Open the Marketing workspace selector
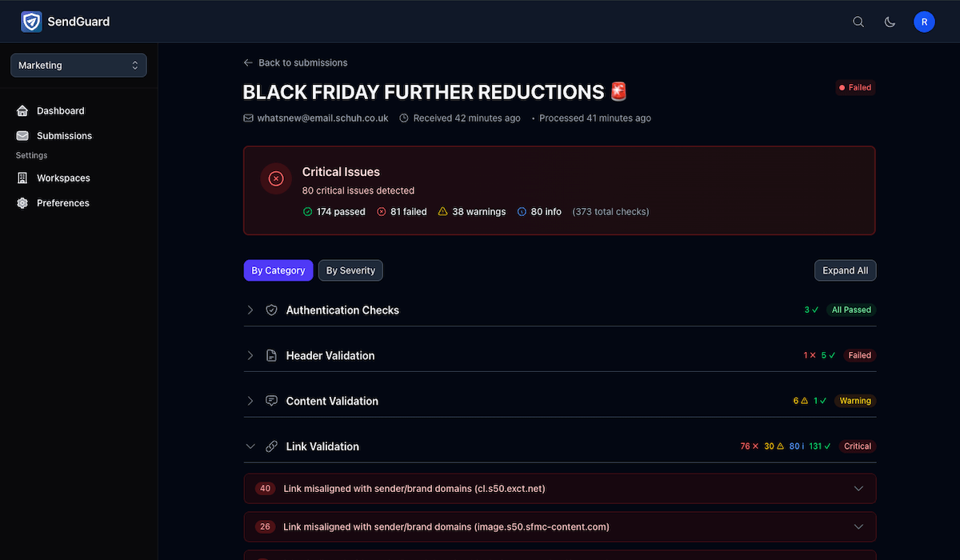Image resolution: width=960 pixels, height=560 pixels. 78,65
